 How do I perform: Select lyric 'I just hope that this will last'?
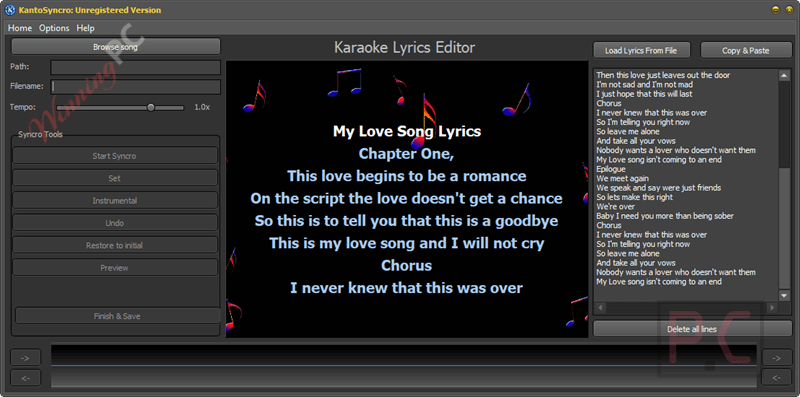[644, 94]
